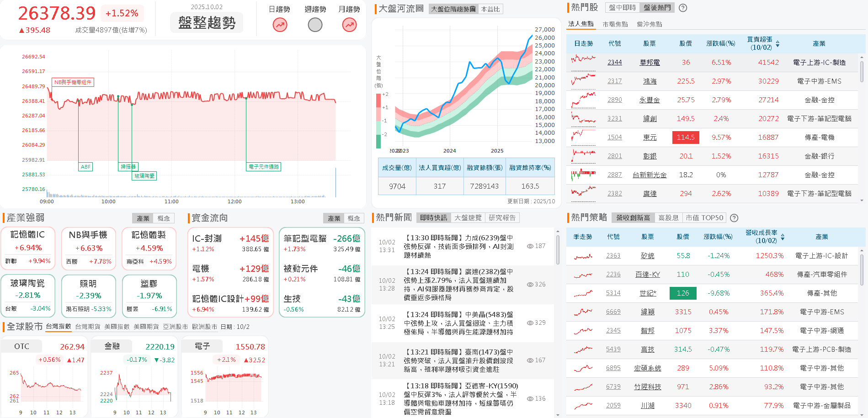Viewport: 868px width, 418px height.
Task: Click the view-count eye icon showing 167
Action: click(530, 360)
